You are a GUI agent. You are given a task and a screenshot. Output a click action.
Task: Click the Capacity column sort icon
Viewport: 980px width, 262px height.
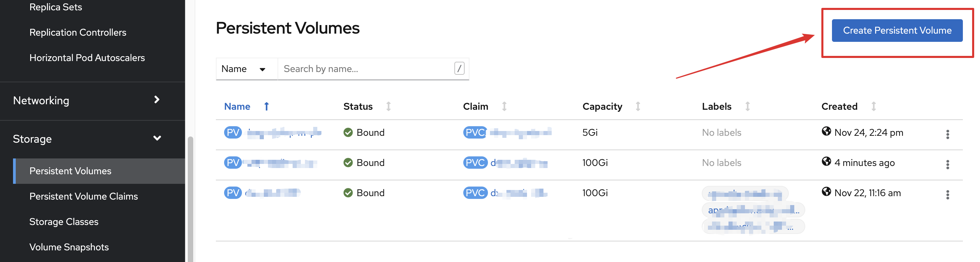pyautogui.click(x=638, y=107)
